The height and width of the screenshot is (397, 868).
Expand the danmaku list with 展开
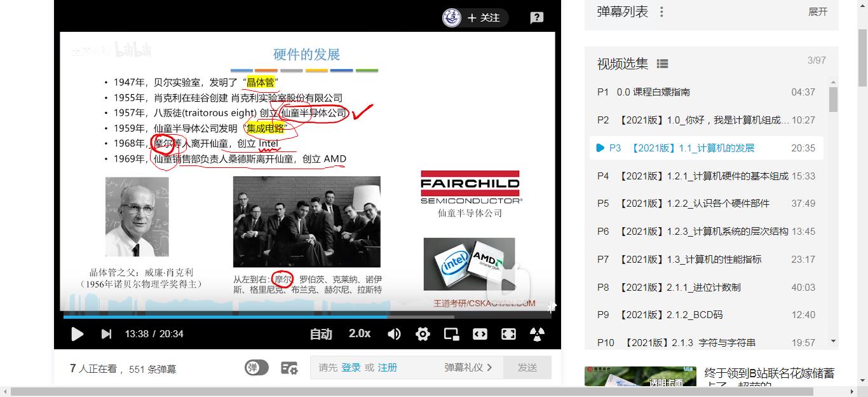click(x=818, y=12)
